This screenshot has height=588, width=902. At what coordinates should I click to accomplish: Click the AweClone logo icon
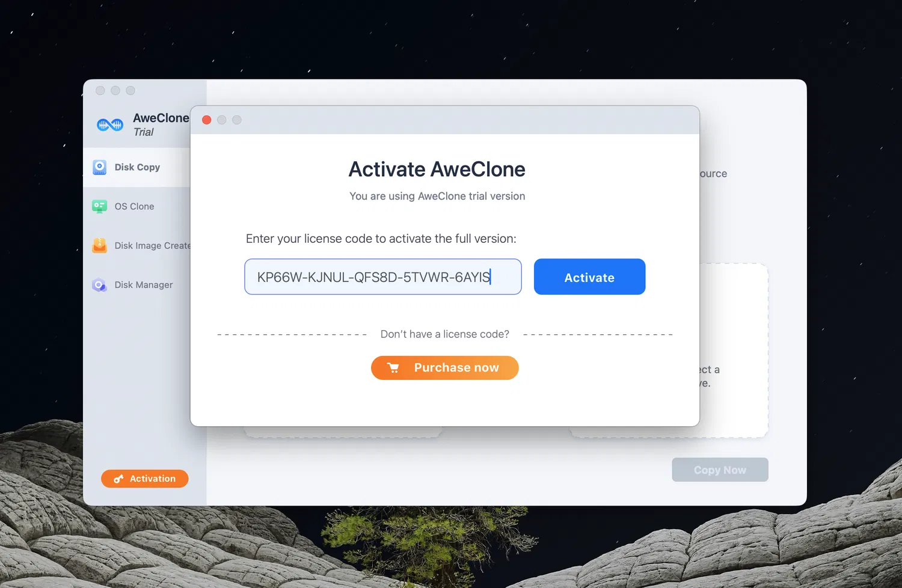point(110,124)
